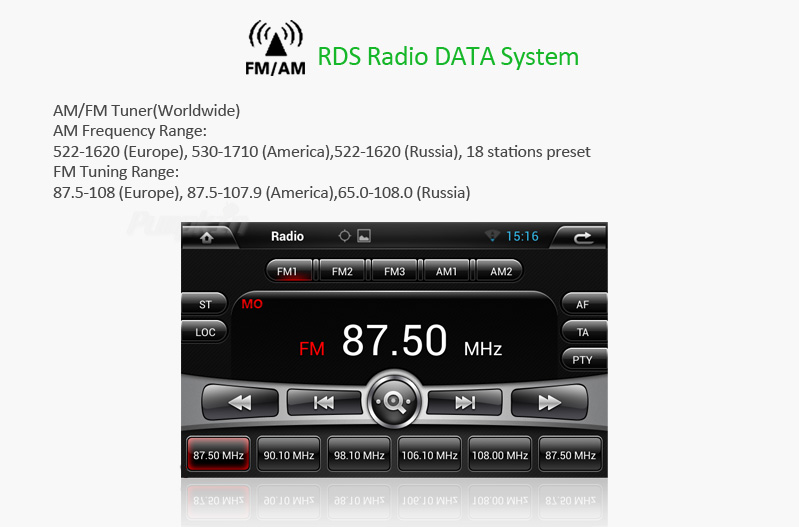Screen dimensions: 799x527
Task: Open the PTY program type selector
Action: click(x=582, y=360)
